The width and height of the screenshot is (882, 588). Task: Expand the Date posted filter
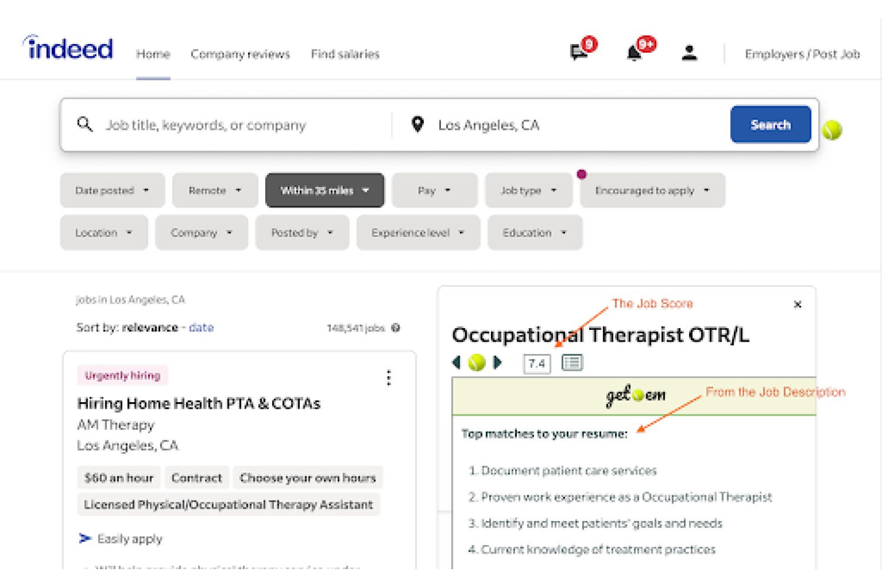pyautogui.click(x=112, y=190)
